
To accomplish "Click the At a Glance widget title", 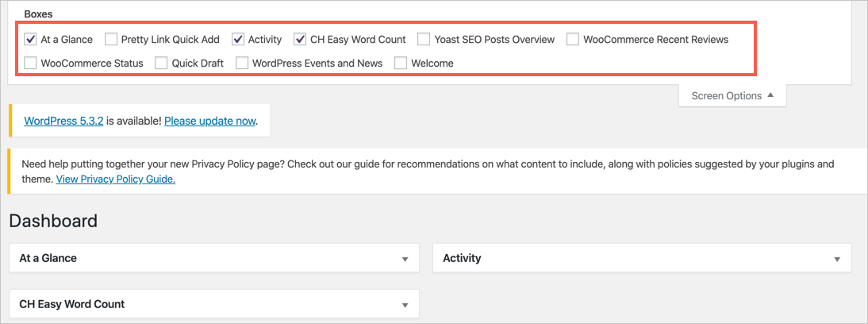I will pos(48,258).
